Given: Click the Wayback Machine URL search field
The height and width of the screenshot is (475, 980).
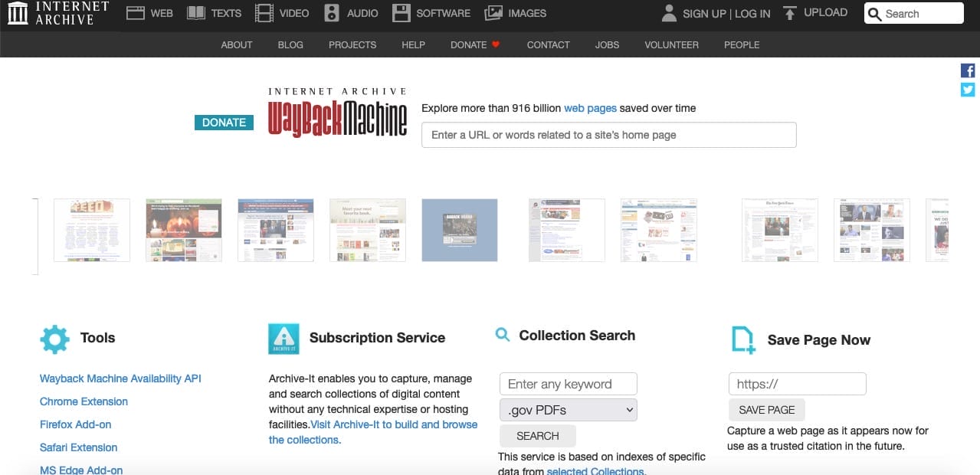Looking at the screenshot, I should coord(608,135).
